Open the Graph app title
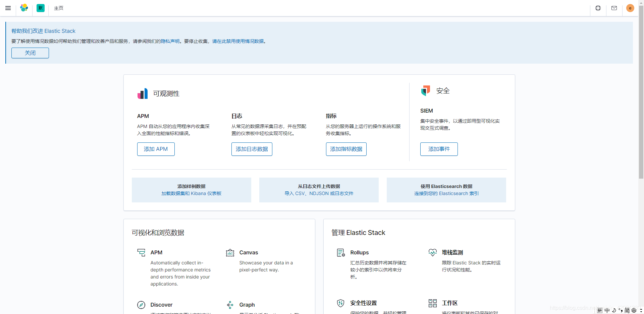644x314 pixels. tap(247, 305)
